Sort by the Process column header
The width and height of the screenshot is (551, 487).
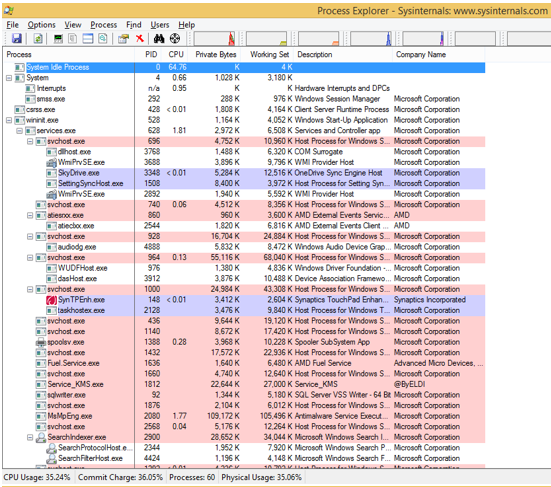(x=69, y=54)
